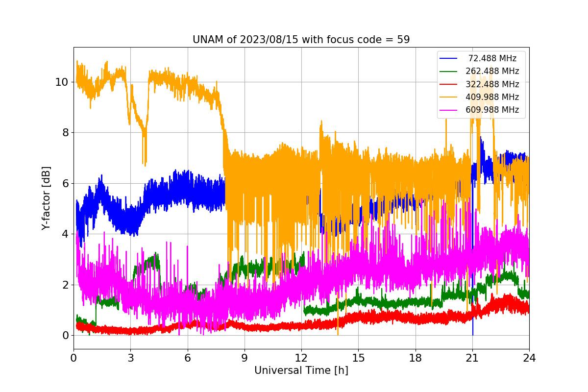
Task: Click the x-axis tick label '24'
Action: point(529,358)
